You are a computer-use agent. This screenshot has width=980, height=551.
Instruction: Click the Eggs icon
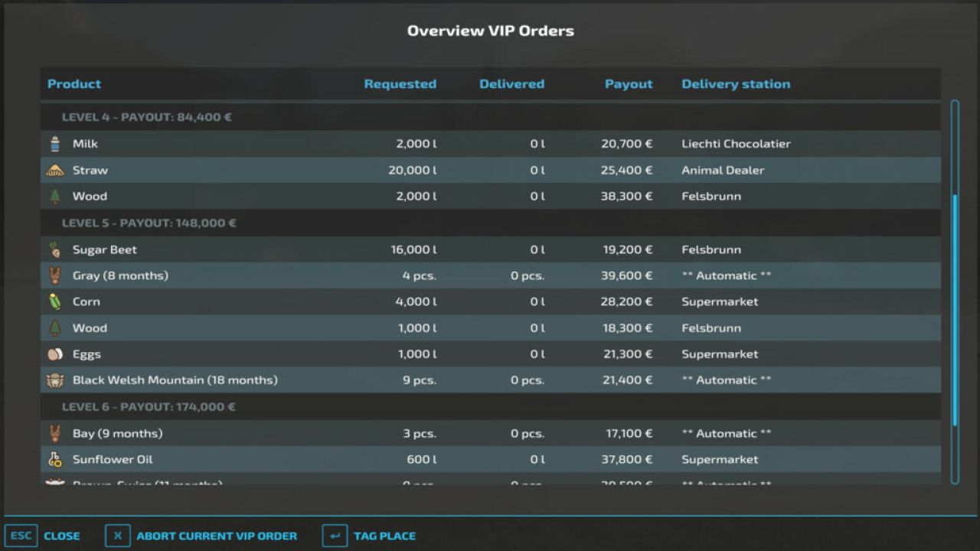54,354
